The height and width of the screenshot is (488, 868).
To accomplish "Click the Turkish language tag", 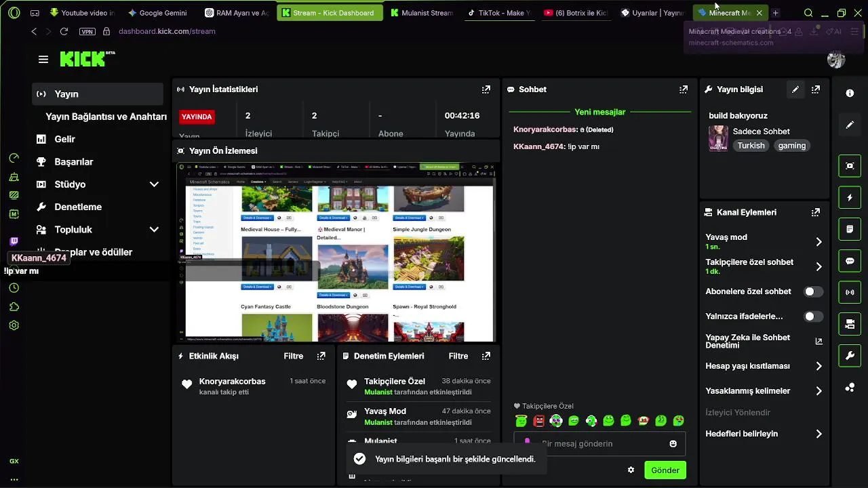I will (x=751, y=146).
